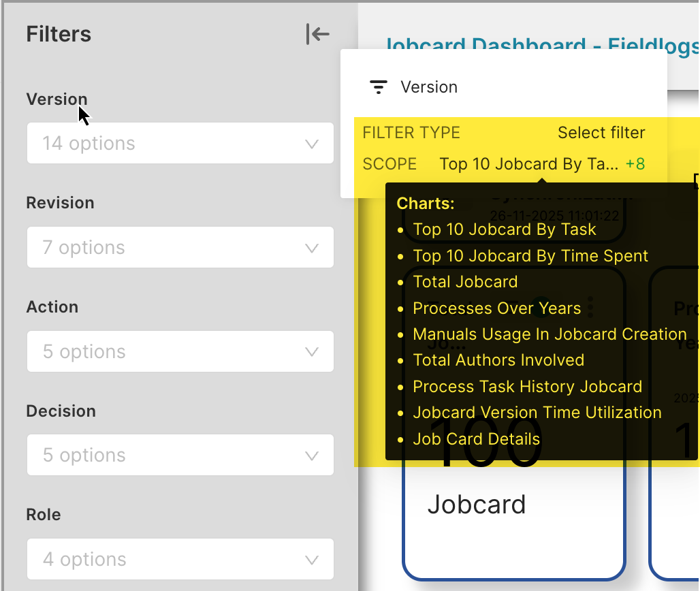Click the '14 options' Version select field
Screen dimensions: 700x591
tap(163, 144)
